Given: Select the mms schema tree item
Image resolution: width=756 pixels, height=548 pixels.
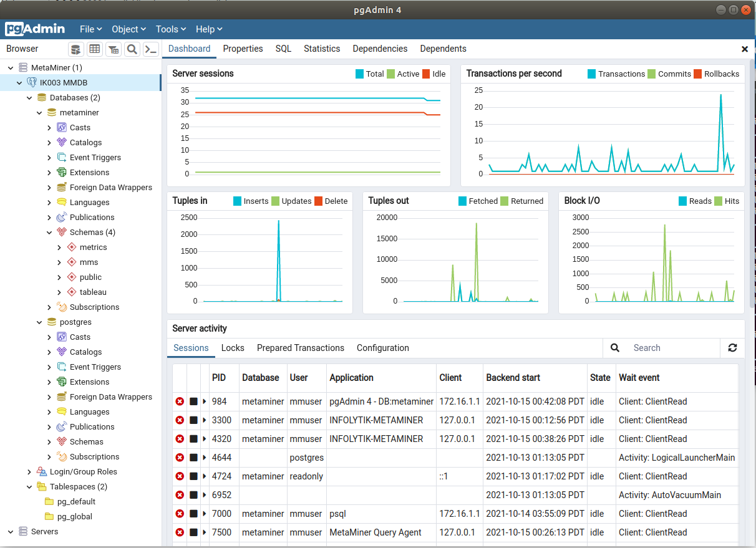Looking at the screenshot, I should pos(89,262).
